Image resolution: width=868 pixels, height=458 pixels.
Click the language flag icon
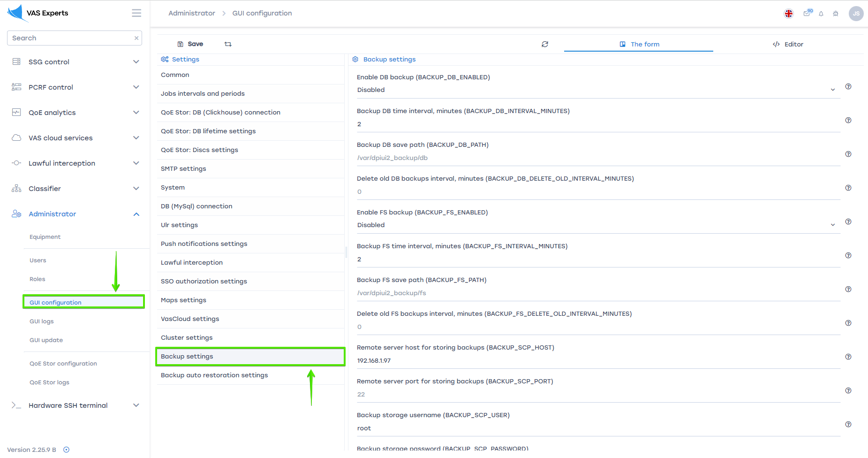pyautogui.click(x=789, y=14)
